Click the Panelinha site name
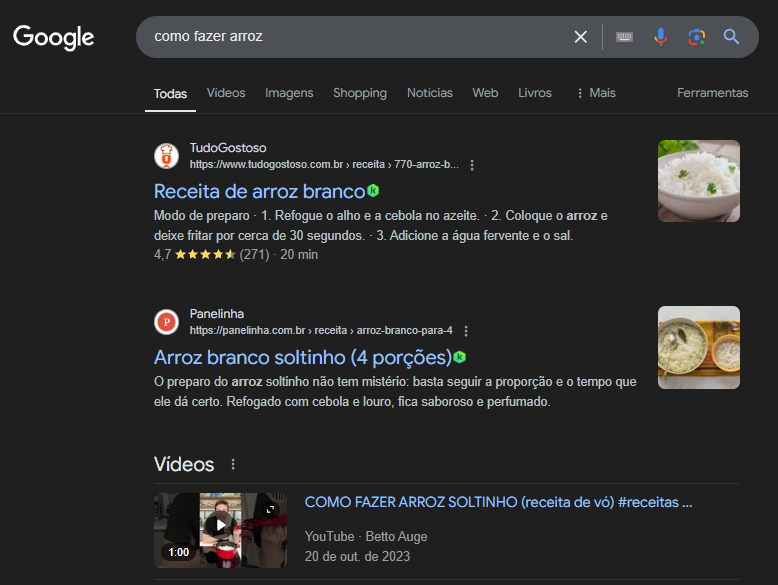 [x=217, y=314]
